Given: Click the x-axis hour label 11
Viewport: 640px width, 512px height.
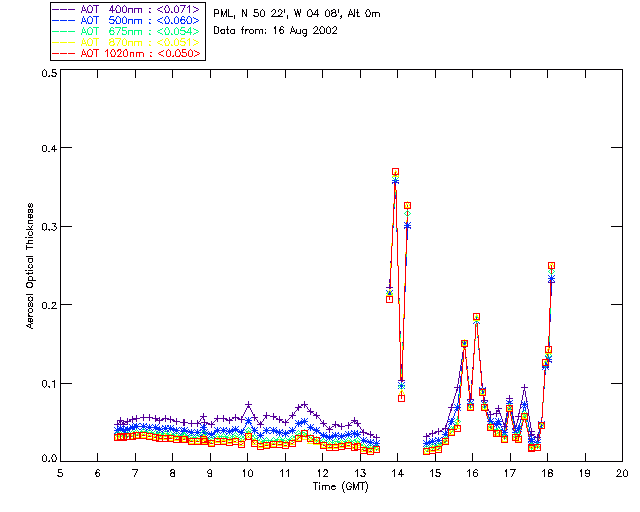Looking at the screenshot, I should point(285,473).
